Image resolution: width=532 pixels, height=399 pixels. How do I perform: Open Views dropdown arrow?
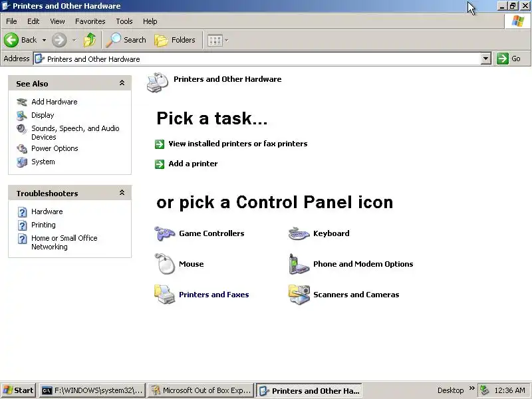227,41
